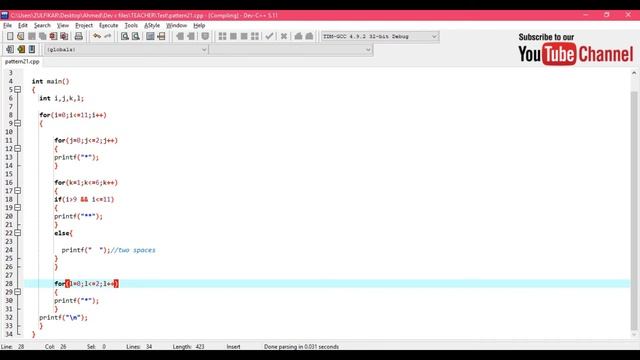Click the Close All files icon
640x360 pixels.
pyautogui.click(x=64, y=36)
